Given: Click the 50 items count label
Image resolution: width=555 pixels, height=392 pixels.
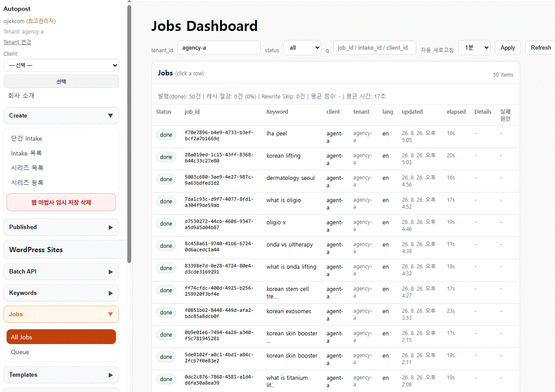Looking at the screenshot, I should [503, 75].
